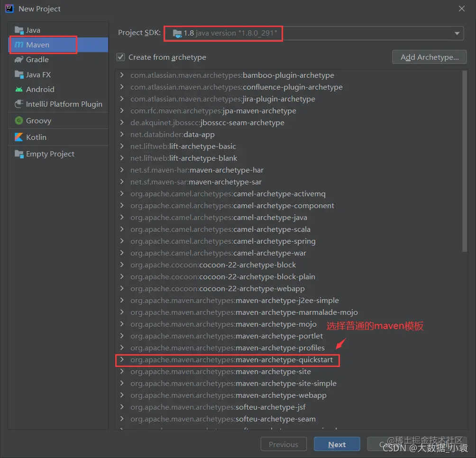The image size is (476, 458).
Task: Close the New Project dialog
Action: point(461,9)
